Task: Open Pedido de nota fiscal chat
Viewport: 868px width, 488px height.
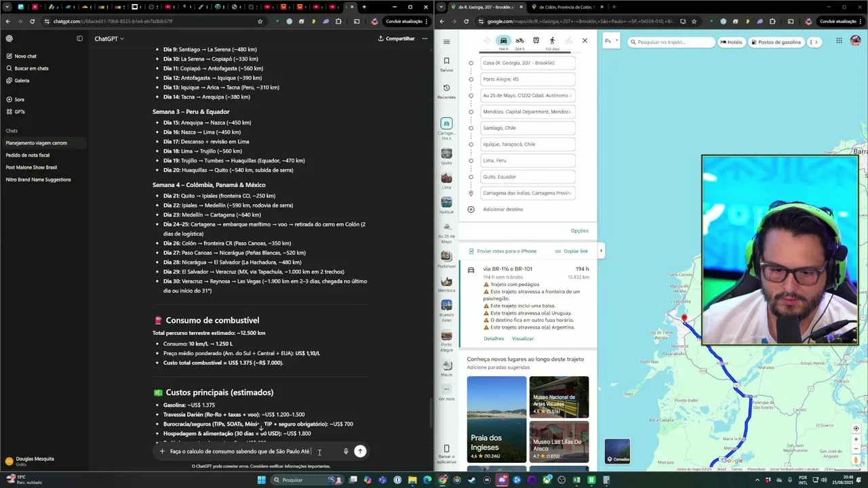Action: click(28, 155)
